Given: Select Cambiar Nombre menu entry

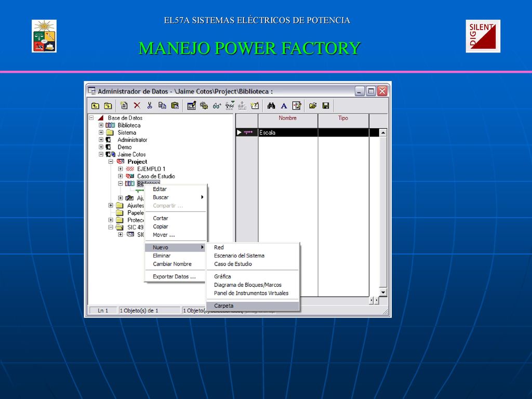Looking at the screenshot, I should 176,264.
